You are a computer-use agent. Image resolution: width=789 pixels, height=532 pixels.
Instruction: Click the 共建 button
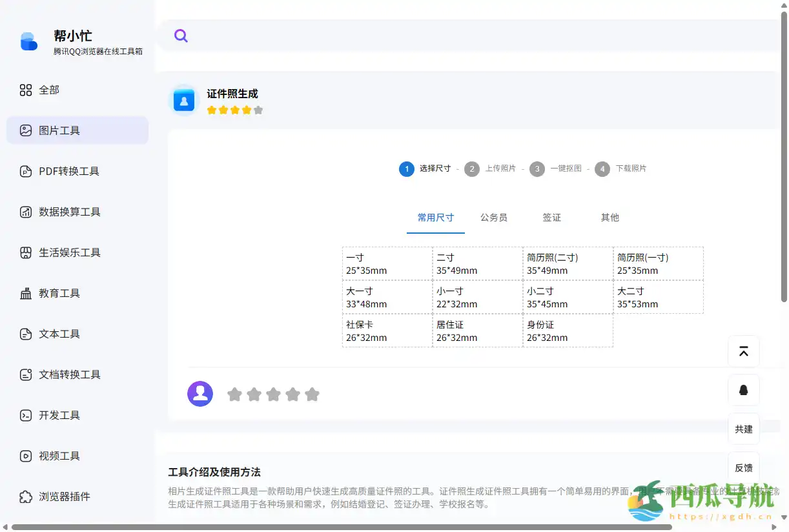(743, 429)
